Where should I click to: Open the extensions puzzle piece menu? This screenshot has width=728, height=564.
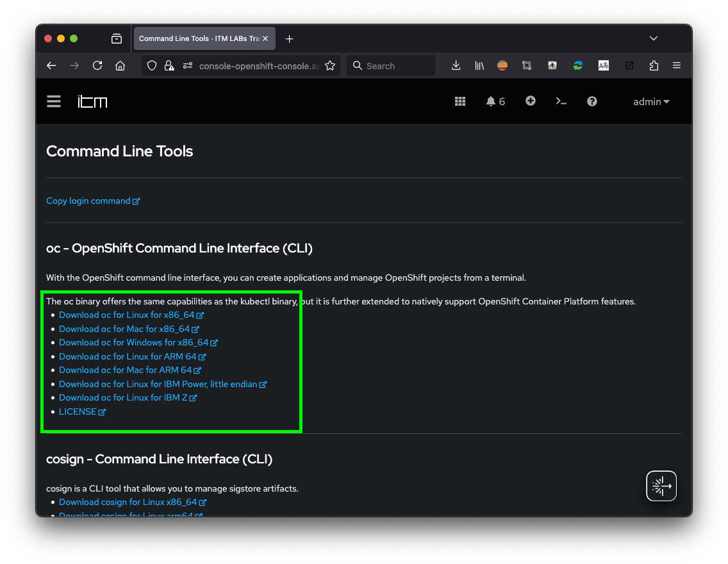[654, 65]
